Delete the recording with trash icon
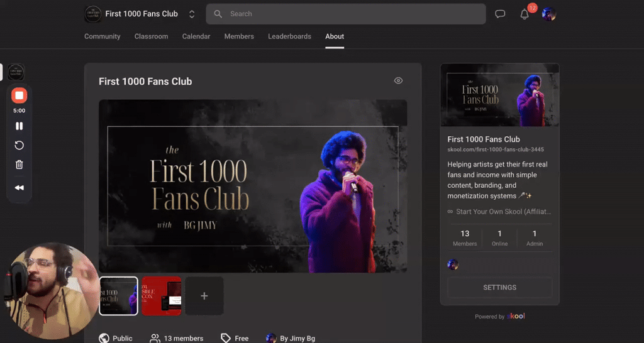Screen dimensions: 644x343 click(19, 165)
